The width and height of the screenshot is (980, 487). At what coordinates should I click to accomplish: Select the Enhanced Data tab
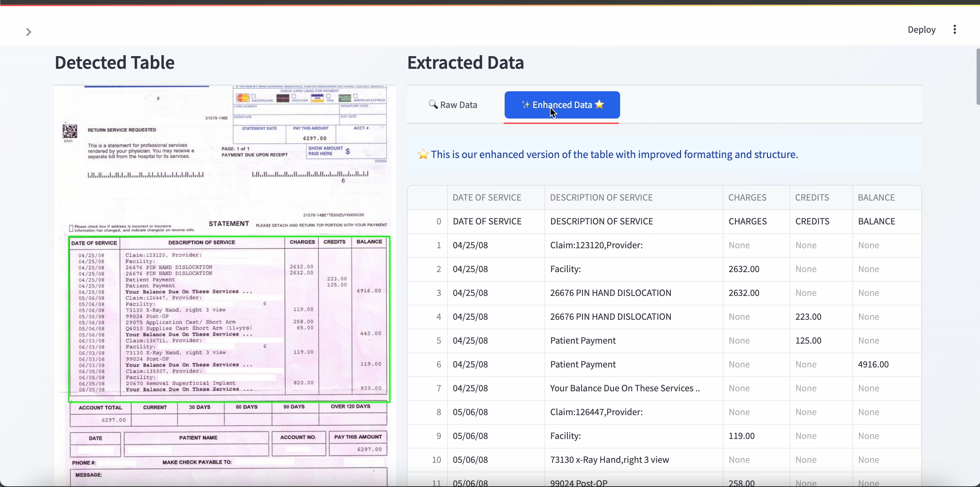(562, 105)
